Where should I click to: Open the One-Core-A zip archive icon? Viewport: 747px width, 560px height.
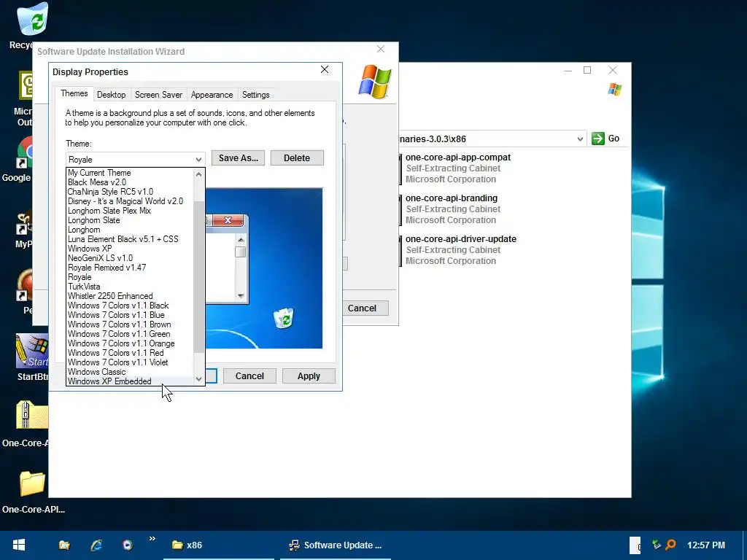coord(32,415)
